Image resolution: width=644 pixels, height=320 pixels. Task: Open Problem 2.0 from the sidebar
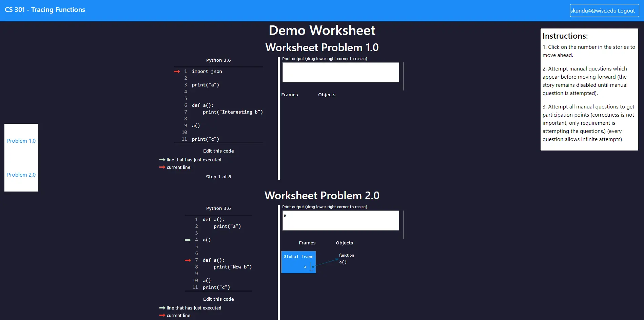21,175
